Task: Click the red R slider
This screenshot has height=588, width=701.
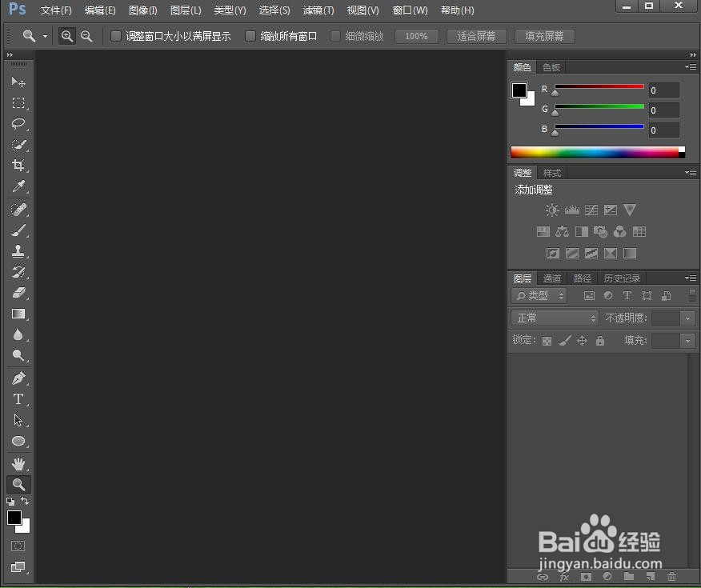Action: 599,86
